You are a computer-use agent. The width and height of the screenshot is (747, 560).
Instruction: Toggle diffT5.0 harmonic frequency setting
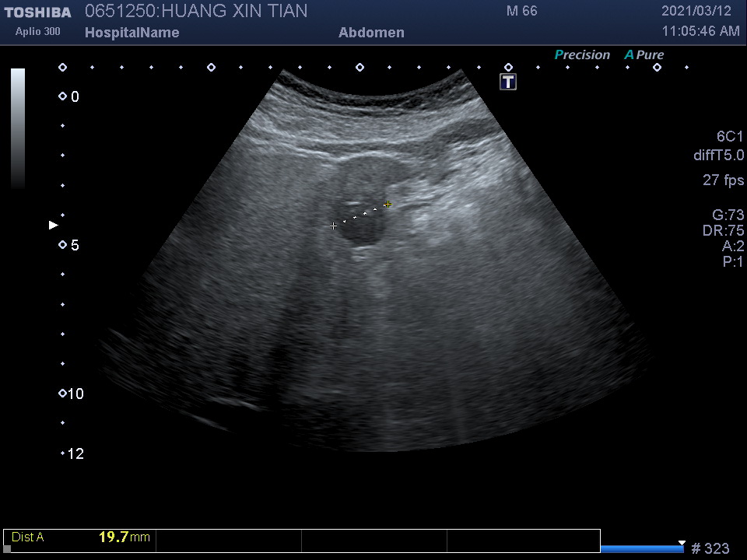718,156
